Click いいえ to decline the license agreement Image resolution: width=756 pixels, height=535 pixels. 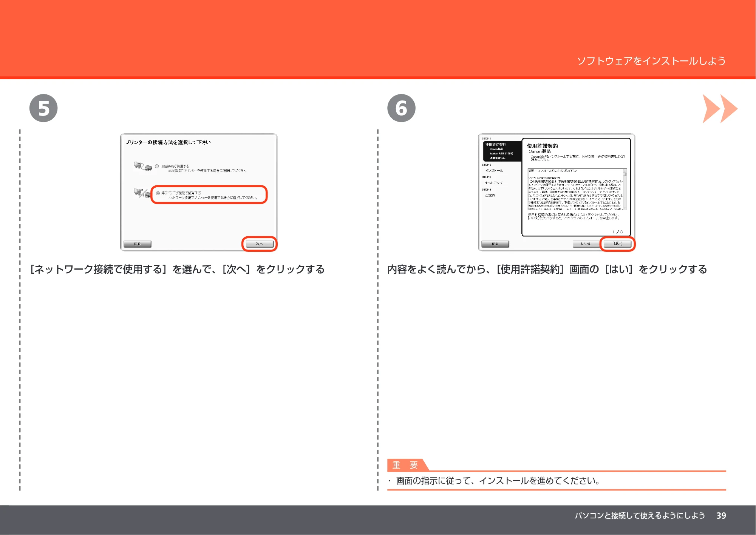[586, 244]
